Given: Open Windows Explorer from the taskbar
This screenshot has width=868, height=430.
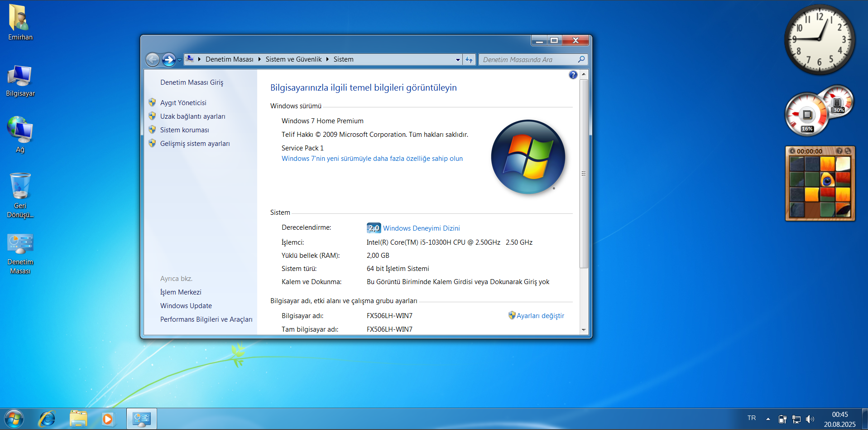Looking at the screenshot, I should coord(78,419).
